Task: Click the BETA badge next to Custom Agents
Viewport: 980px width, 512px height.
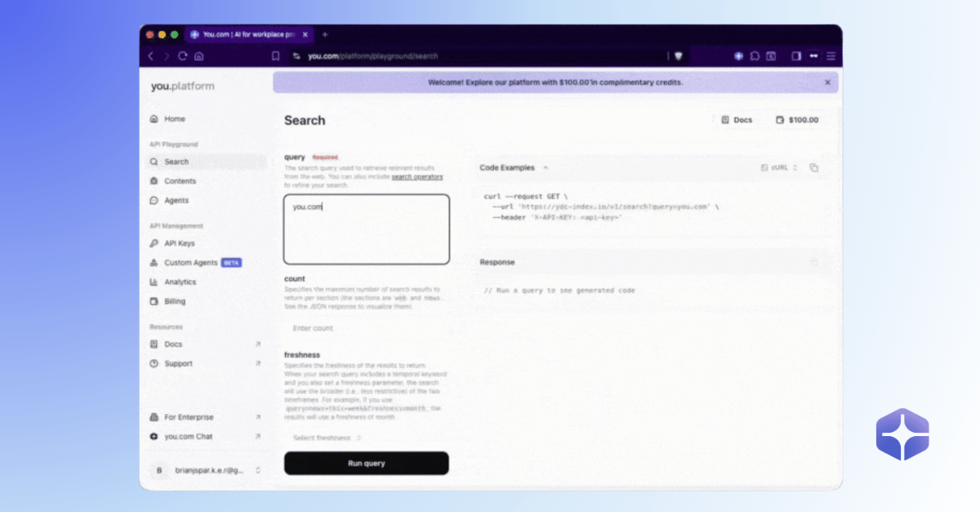Action: tap(232, 263)
